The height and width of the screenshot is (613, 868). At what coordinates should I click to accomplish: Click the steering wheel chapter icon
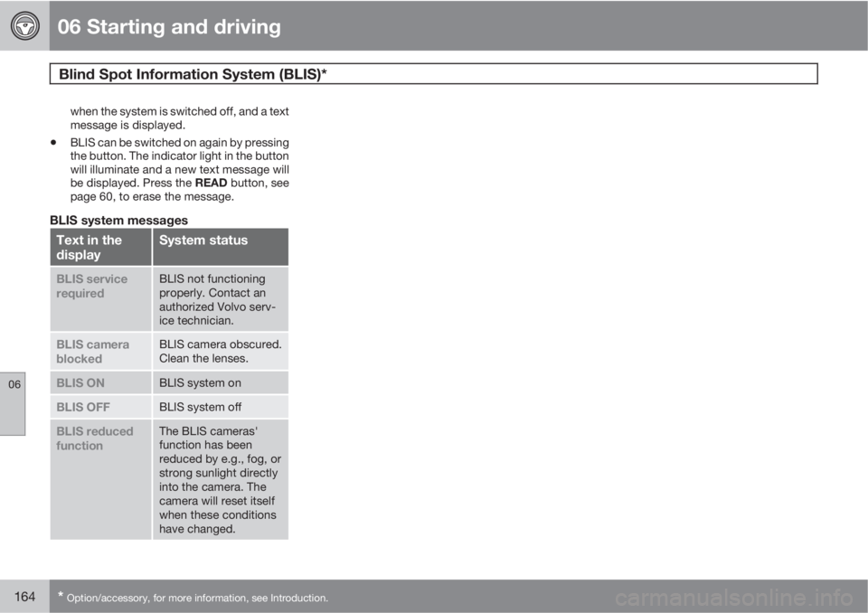pyautogui.click(x=25, y=25)
